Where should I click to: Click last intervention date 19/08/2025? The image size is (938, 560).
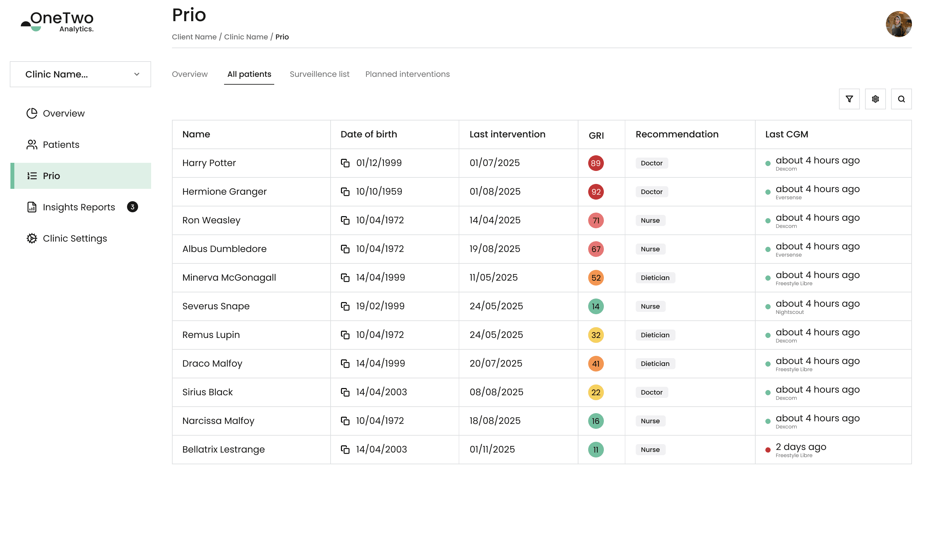click(x=494, y=249)
